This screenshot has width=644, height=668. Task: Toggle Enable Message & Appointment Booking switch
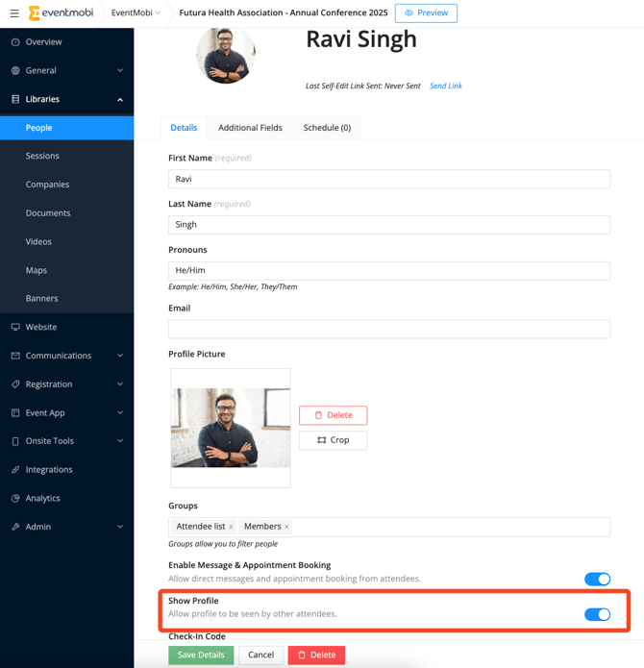(597, 579)
